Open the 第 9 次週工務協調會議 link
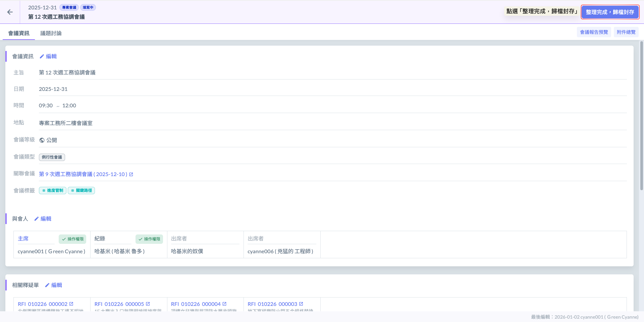This screenshot has height=322, width=644. 83,174
